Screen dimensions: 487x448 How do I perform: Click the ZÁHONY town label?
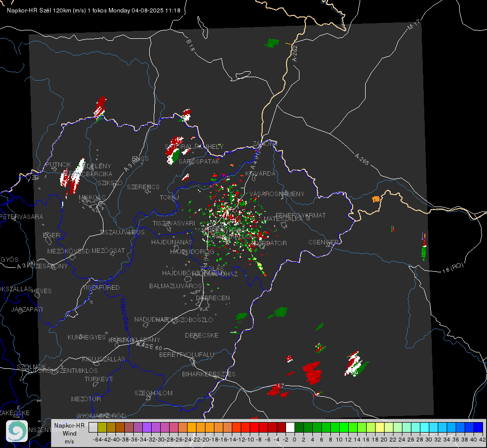tap(265, 144)
